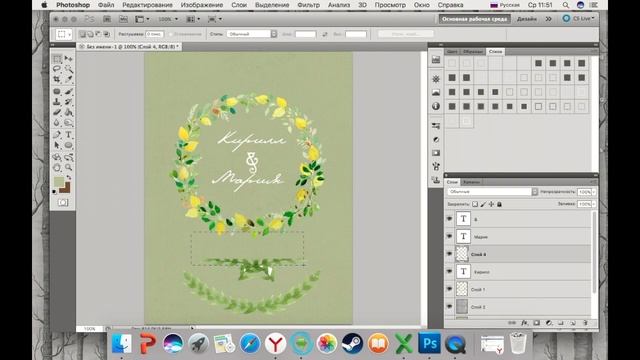Viewport: 640px width, 360px height.
Task: Toggle Quick Mask mode
Action: click(x=63, y=202)
